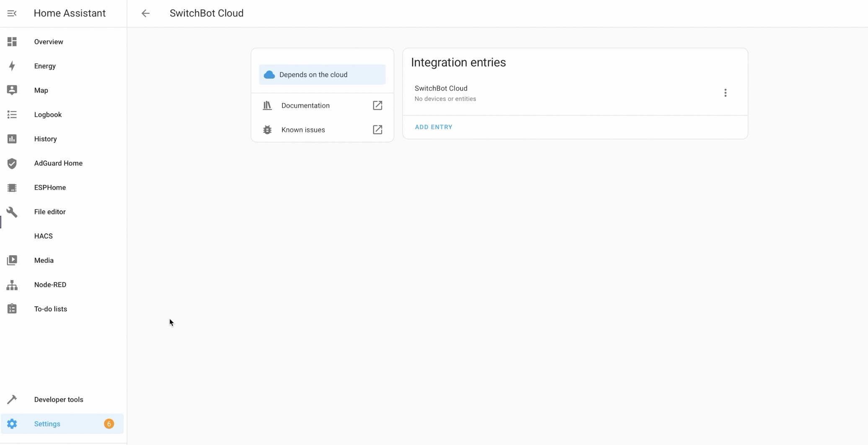Open SwitchBot Cloud entry three-dot menu
This screenshot has height=445, width=868.
[726, 93]
